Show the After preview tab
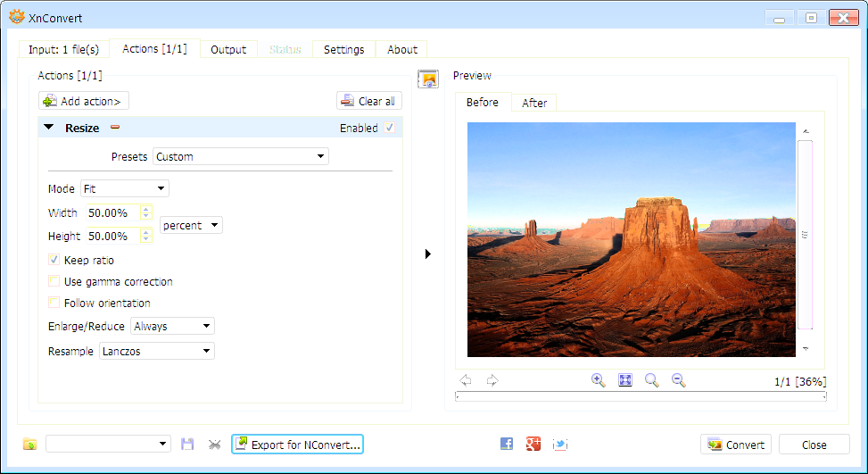868x474 pixels. pos(534,103)
